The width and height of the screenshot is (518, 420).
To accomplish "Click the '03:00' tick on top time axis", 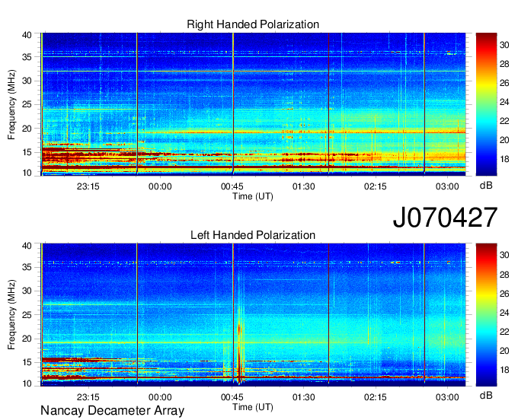I will (x=447, y=186).
